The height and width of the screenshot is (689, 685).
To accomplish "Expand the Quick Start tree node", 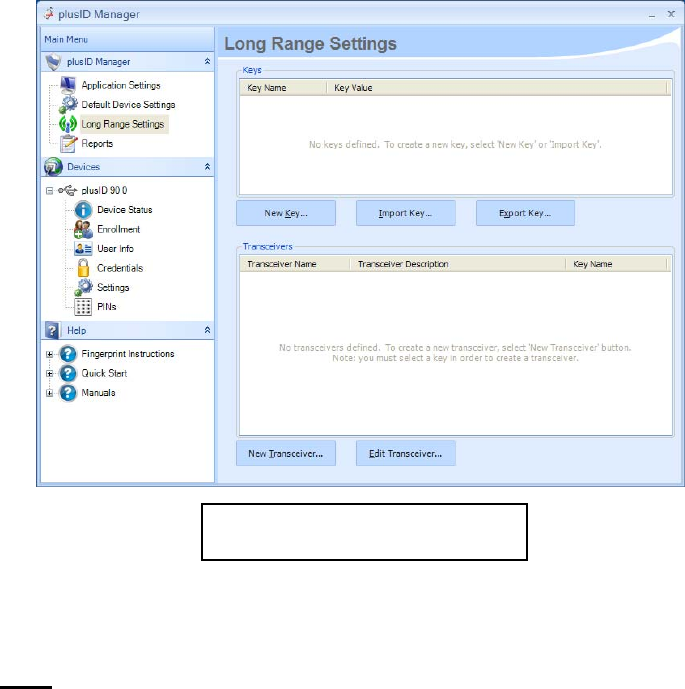I will point(49,374).
